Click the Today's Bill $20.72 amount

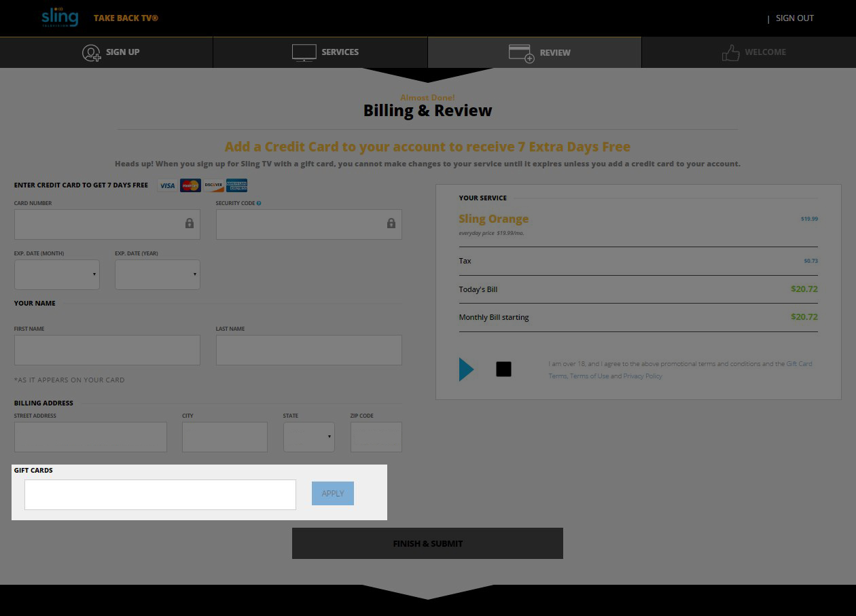coord(804,289)
